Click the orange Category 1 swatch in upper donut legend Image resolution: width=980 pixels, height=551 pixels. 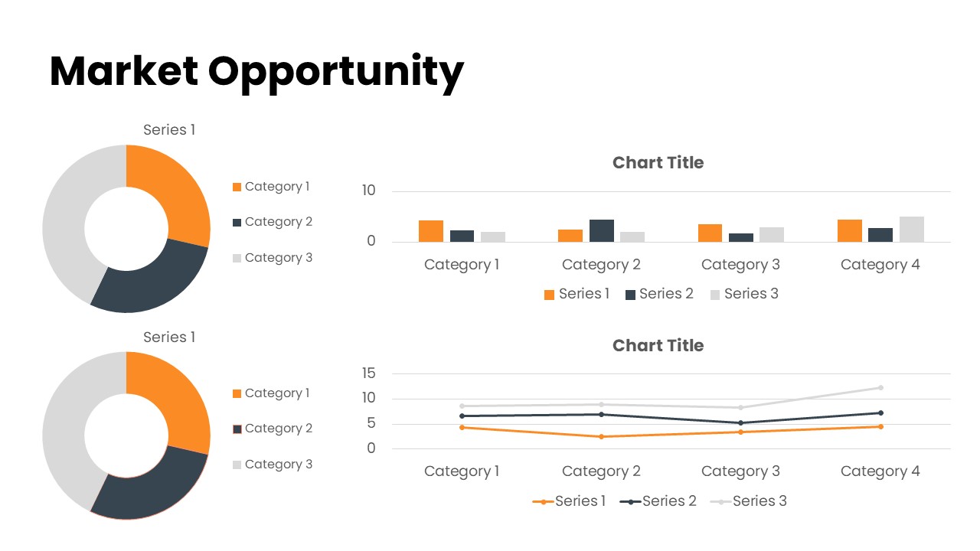pyautogui.click(x=237, y=187)
